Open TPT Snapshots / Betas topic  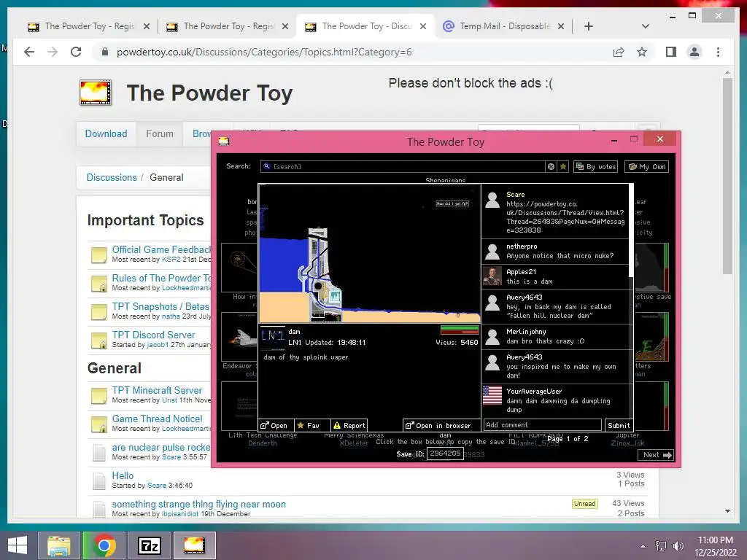click(x=160, y=307)
